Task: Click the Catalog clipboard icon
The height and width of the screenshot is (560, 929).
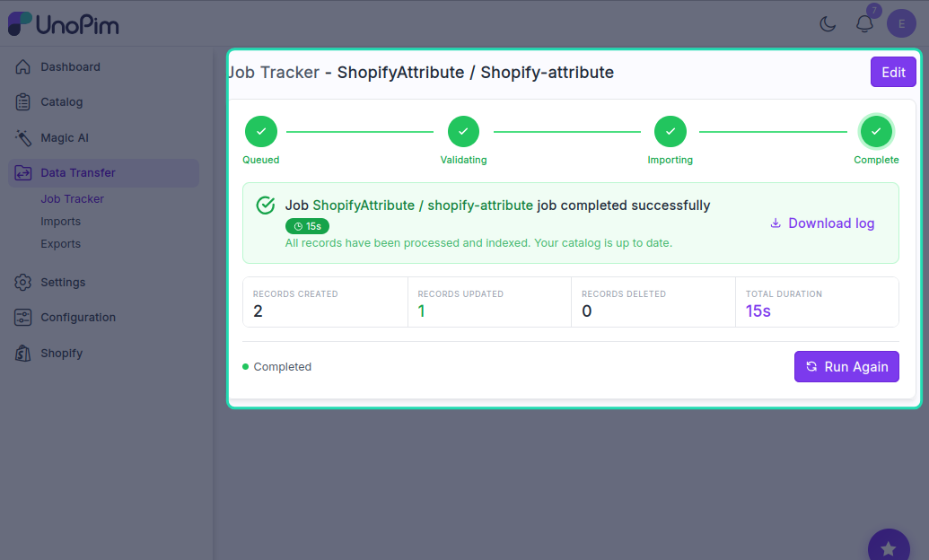Action: pyautogui.click(x=22, y=102)
